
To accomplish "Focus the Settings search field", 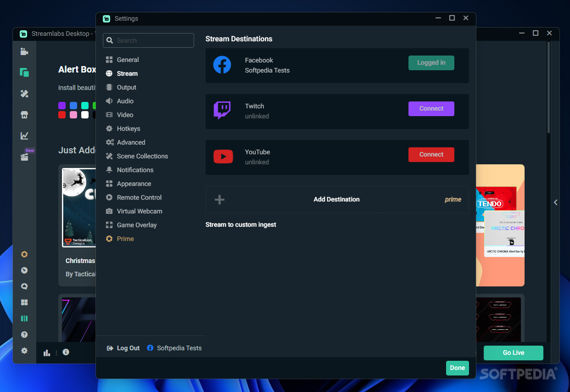I will coord(148,40).
